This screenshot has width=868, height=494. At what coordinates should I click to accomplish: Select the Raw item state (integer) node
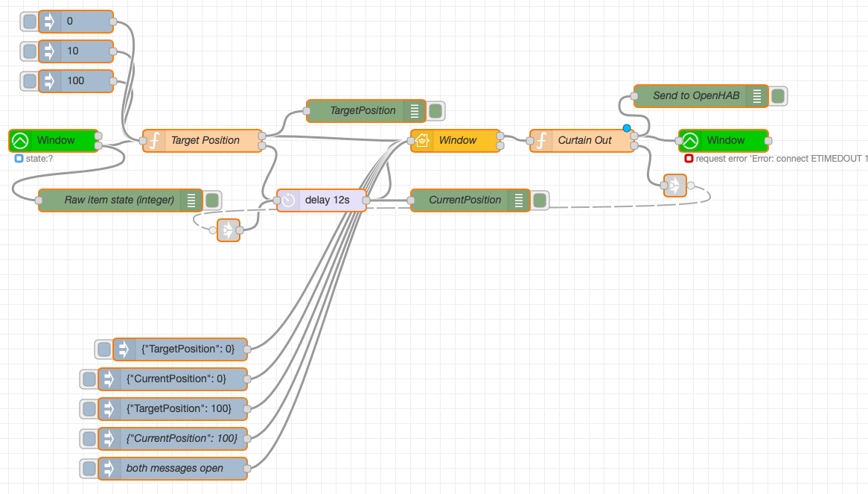click(x=120, y=200)
